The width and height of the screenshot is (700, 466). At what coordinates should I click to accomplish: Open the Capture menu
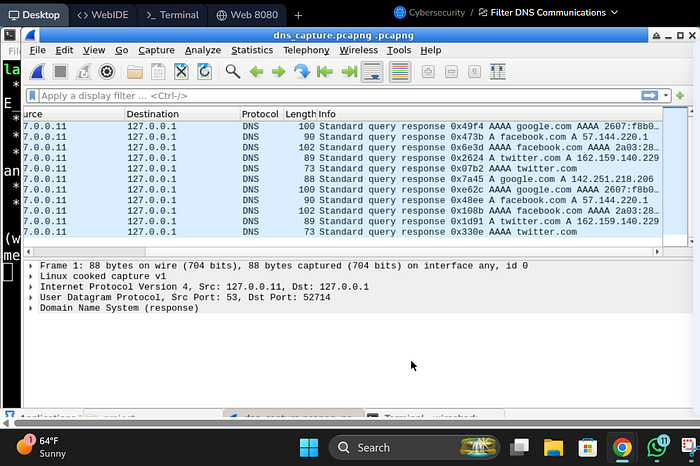tap(156, 50)
